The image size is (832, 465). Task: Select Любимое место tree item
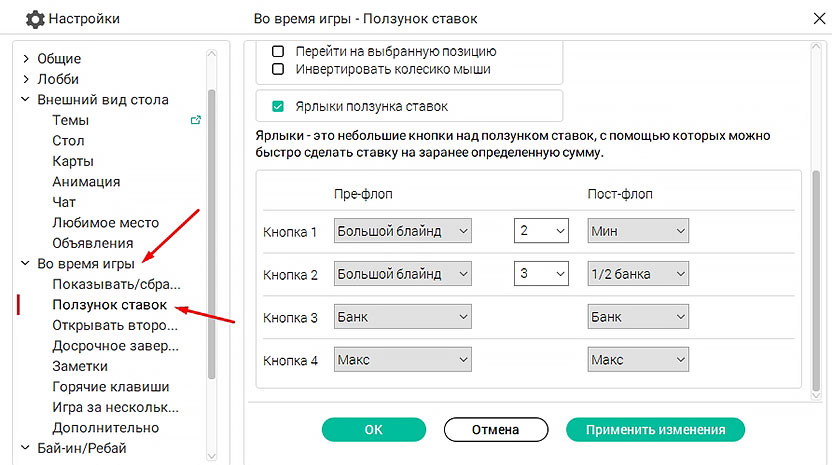(x=106, y=223)
